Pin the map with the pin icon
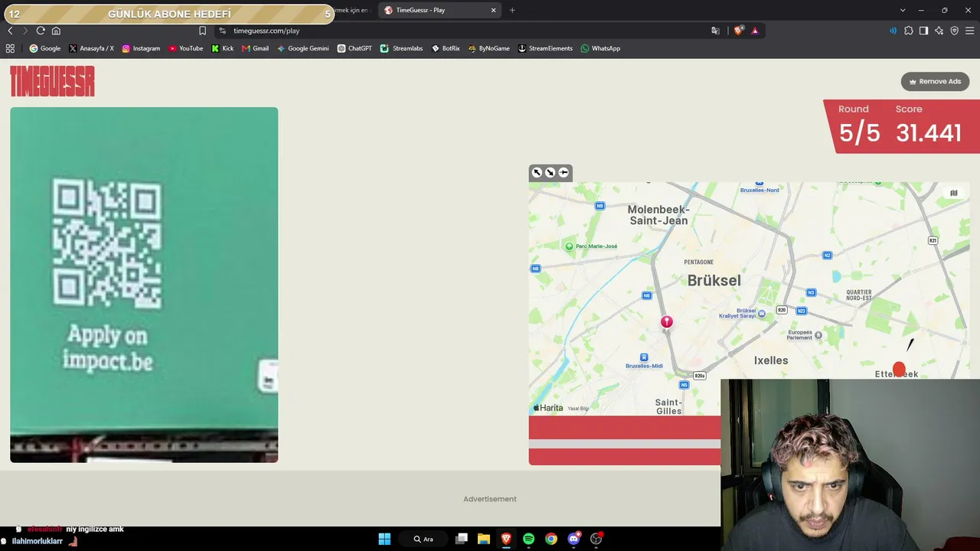This screenshot has height=551, width=980. click(563, 172)
